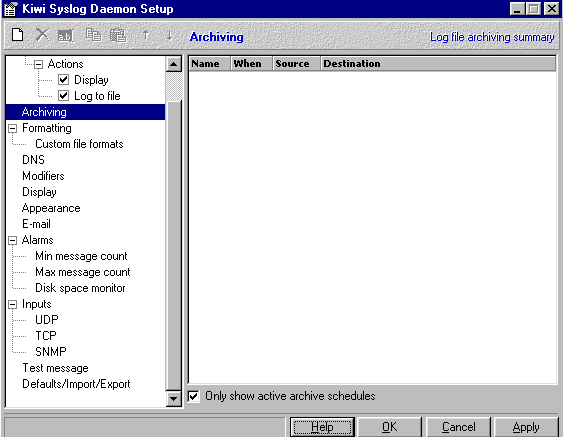
Task: Click the tree vertical scrollbar thumb
Action: [x=174, y=246]
